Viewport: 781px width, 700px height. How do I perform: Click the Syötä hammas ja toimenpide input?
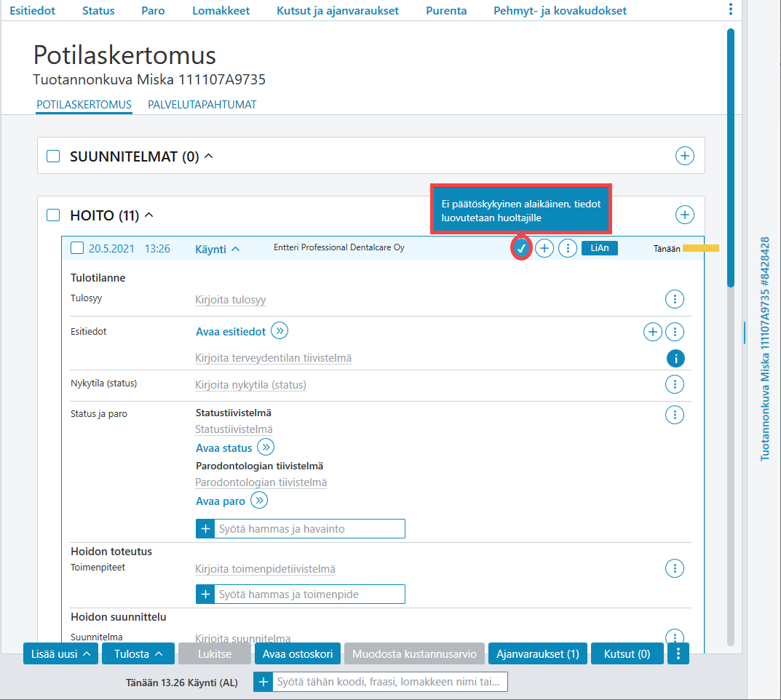pyautogui.click(x=309, y=594)
